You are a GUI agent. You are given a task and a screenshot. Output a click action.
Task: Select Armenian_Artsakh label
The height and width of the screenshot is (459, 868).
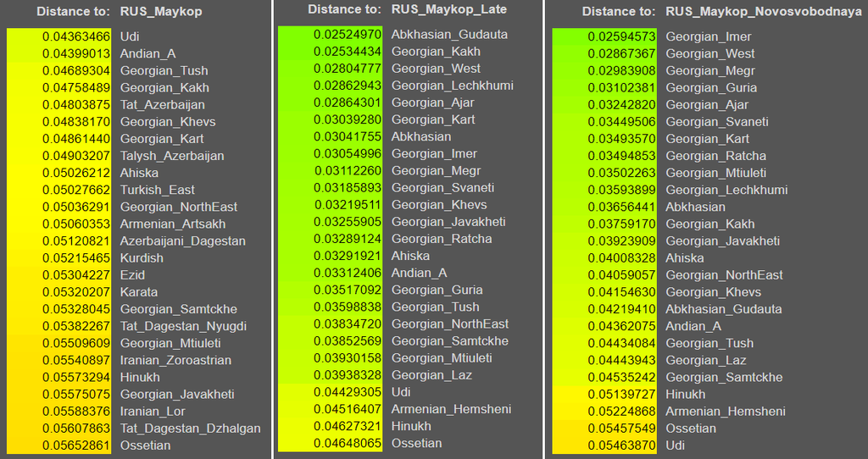tap(173, 224)
